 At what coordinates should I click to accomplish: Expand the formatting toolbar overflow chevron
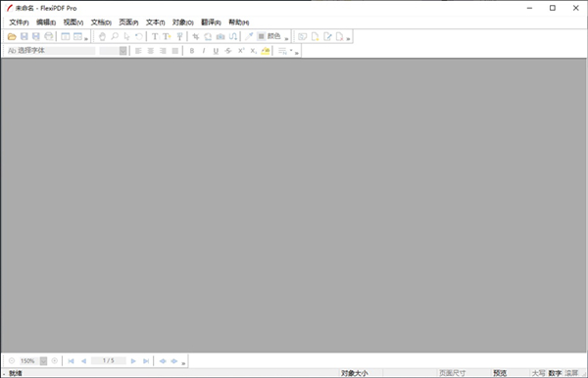coord(297,53)
